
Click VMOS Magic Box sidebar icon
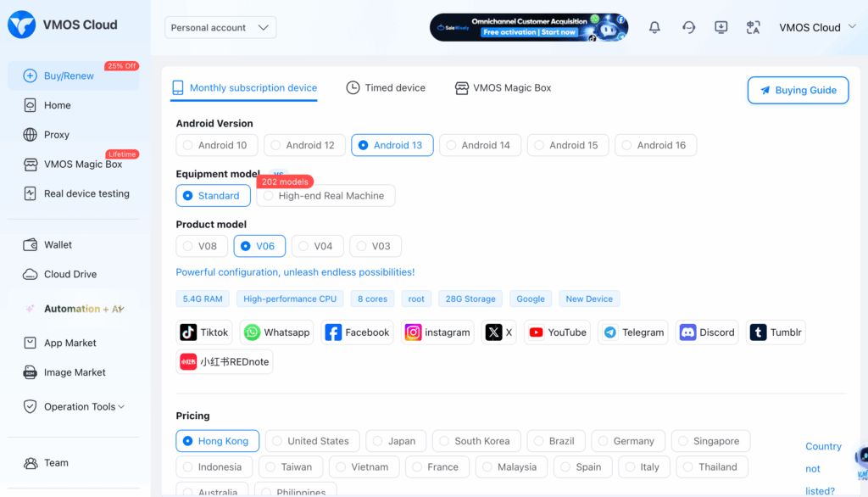pyautogui.click(x=31, y=164)
